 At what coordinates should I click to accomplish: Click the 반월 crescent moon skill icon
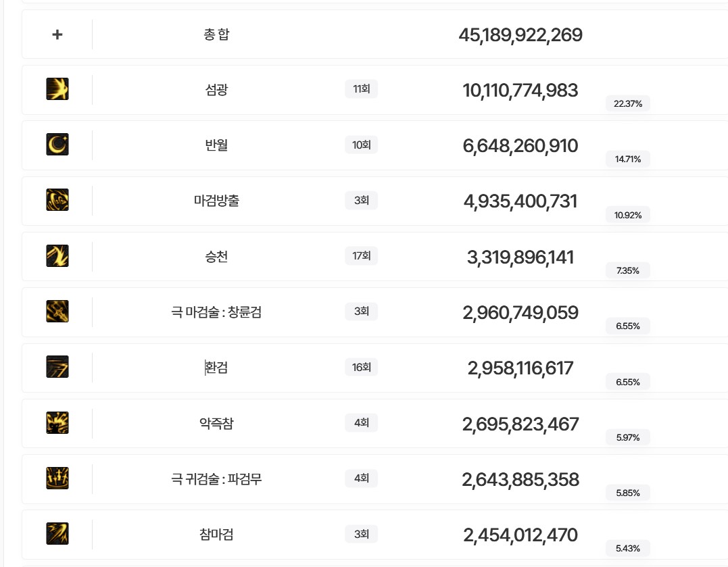(57, 145)
